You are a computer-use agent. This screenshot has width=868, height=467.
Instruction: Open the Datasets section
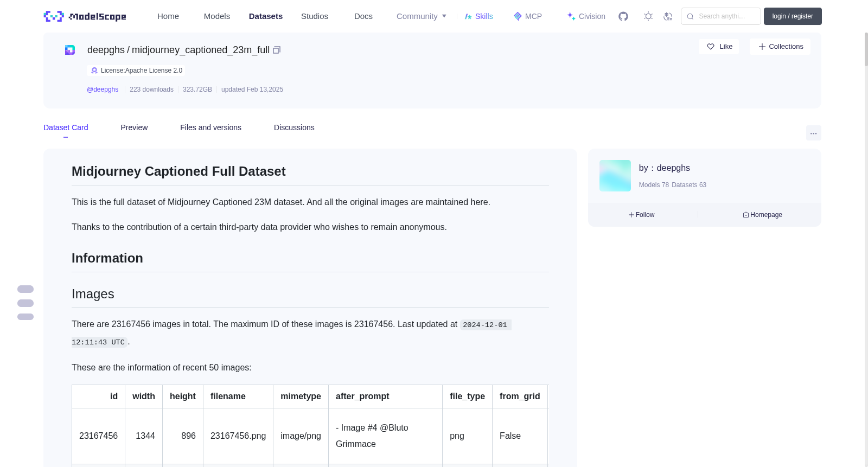(266, 16)
